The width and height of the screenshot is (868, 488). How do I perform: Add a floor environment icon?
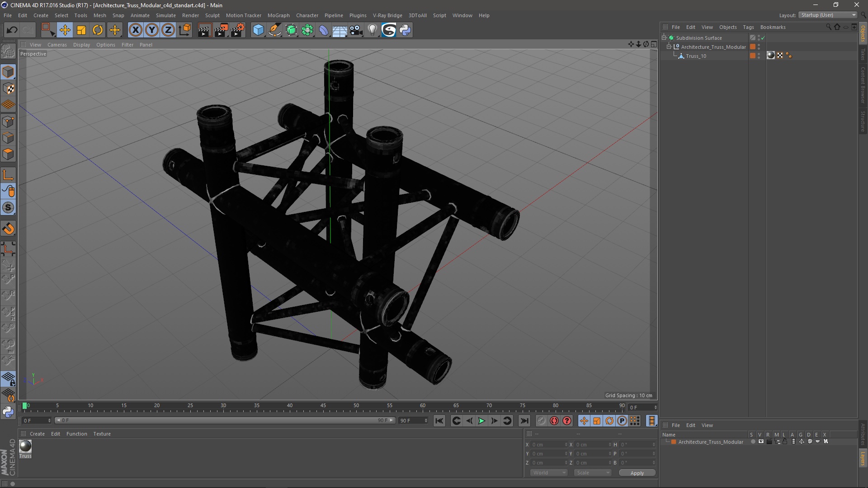click(340, 30)
